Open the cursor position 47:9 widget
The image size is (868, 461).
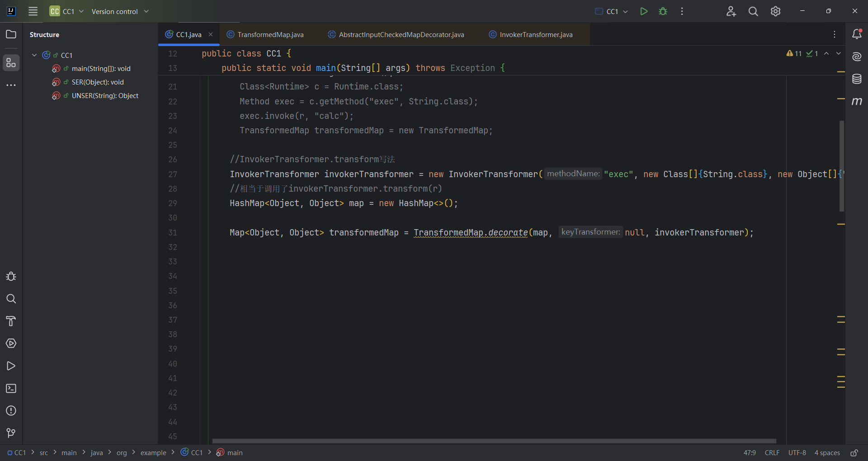(x=750, y=453)
